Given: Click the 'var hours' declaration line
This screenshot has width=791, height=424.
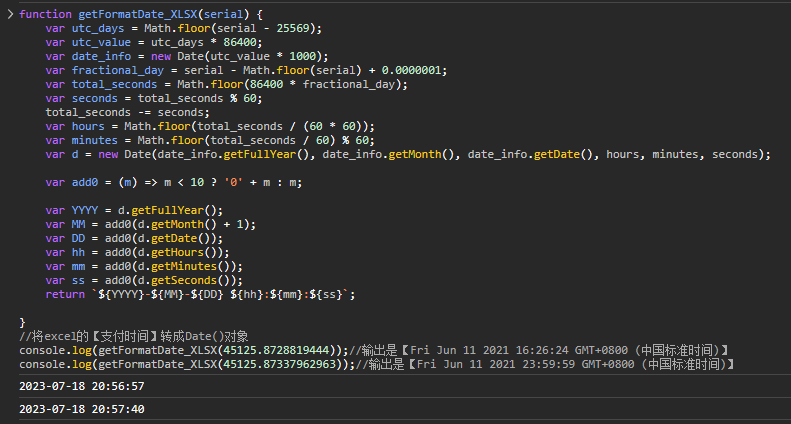Looking at the screenshot, I should 210,126.
